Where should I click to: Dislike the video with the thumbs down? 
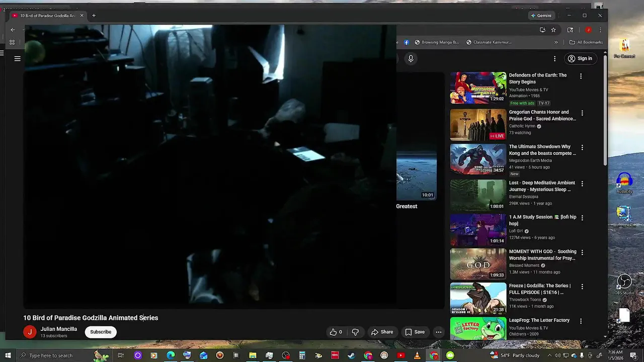click(x=355, y=332)
